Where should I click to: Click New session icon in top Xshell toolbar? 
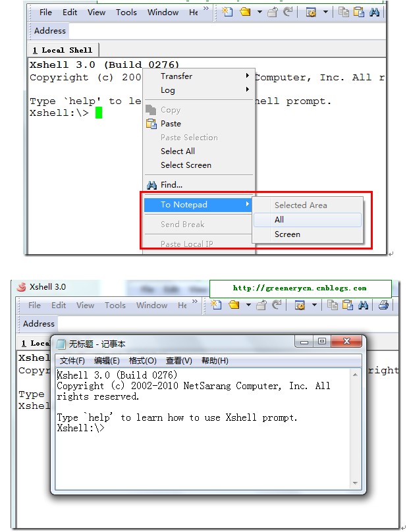click(x=227, y=12)
